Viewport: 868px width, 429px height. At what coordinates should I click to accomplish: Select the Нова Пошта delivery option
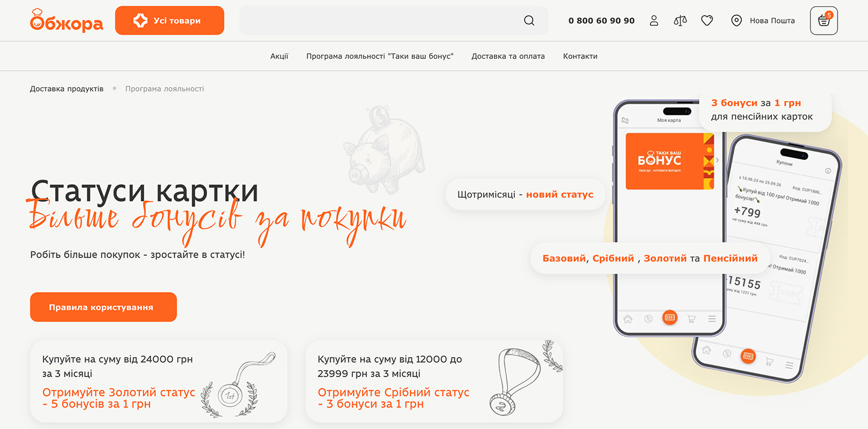pyautogui.click(x=772, y=20)
